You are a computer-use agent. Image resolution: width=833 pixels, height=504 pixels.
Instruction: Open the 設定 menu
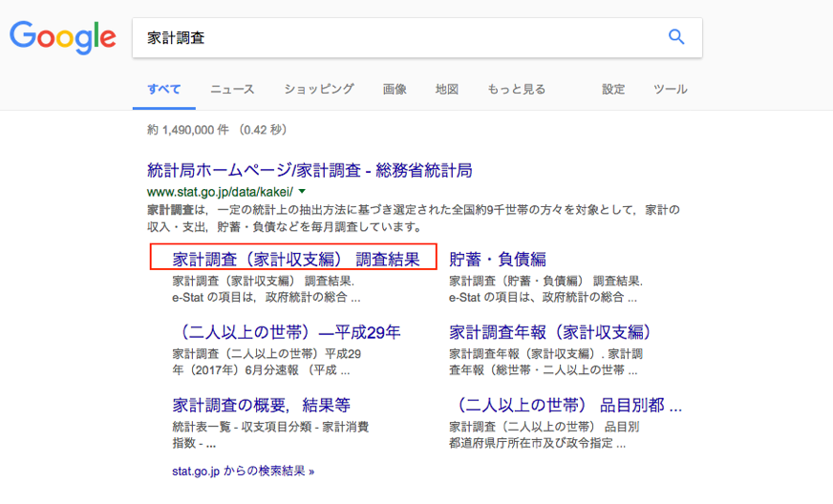coord(613,89)
